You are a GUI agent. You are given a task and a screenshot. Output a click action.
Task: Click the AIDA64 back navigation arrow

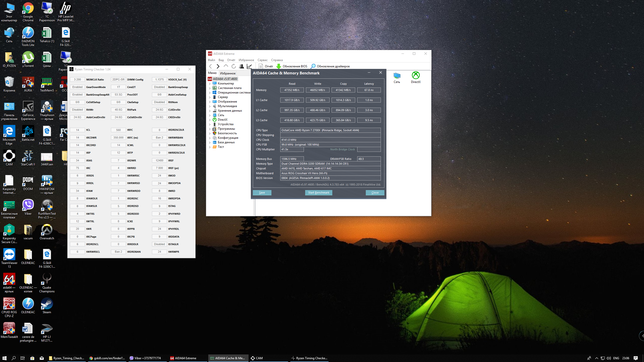tap(211, 66)
